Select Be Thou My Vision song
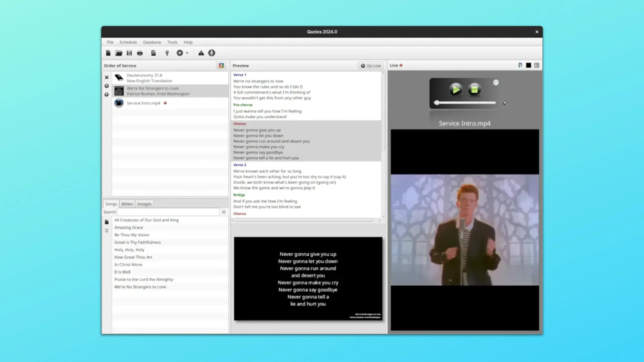Viewport: 644px width, 362px height. 170,235
